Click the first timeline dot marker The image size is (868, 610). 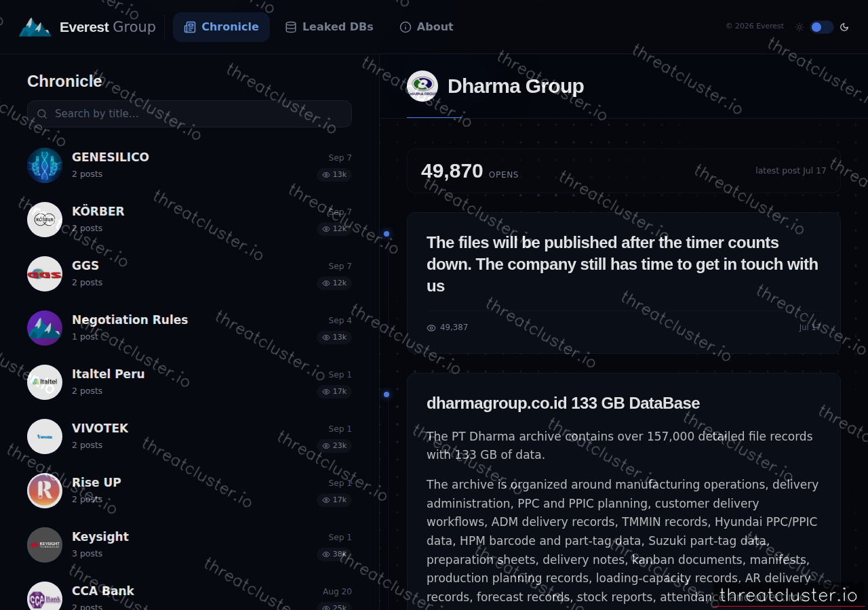(387, 234)
